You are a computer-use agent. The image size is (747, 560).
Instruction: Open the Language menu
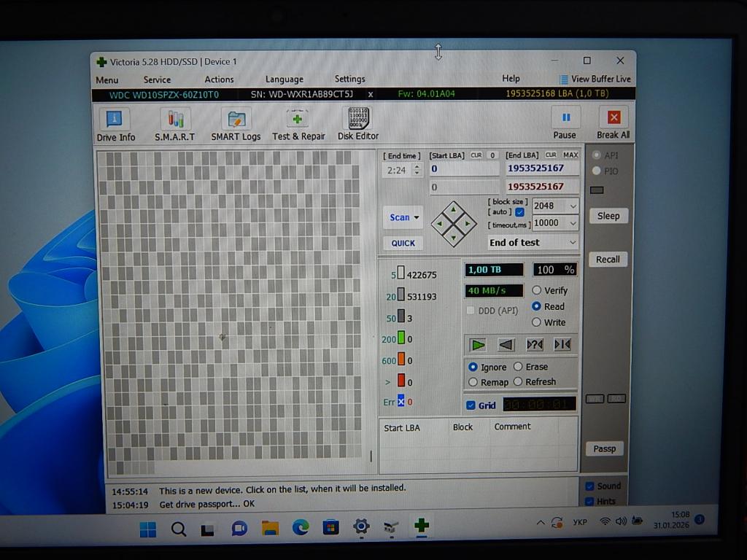[x=284, y=79]
